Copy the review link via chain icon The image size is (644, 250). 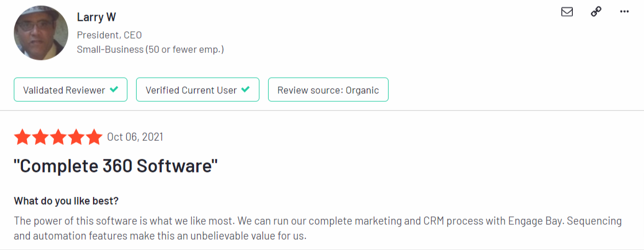(x=596, y=11)
